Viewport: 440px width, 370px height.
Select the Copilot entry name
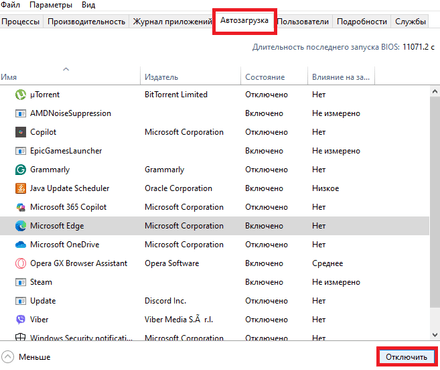coord(43,132)
